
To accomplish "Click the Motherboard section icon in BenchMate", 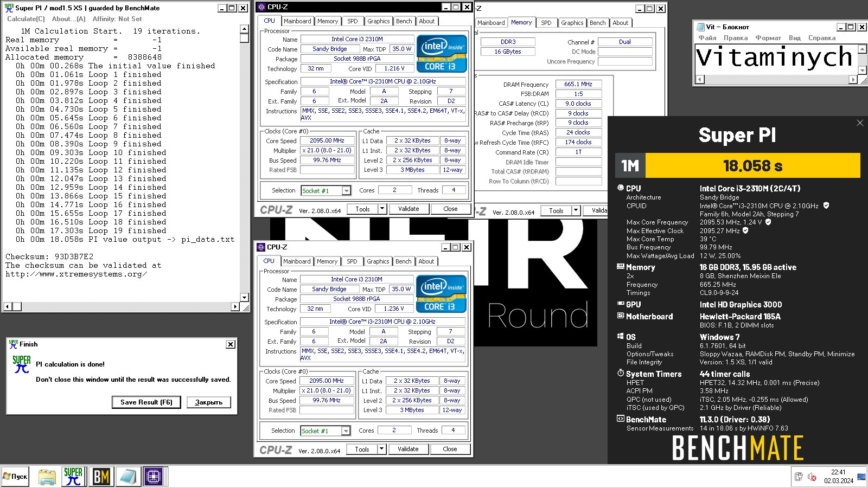I will point(621,316).
